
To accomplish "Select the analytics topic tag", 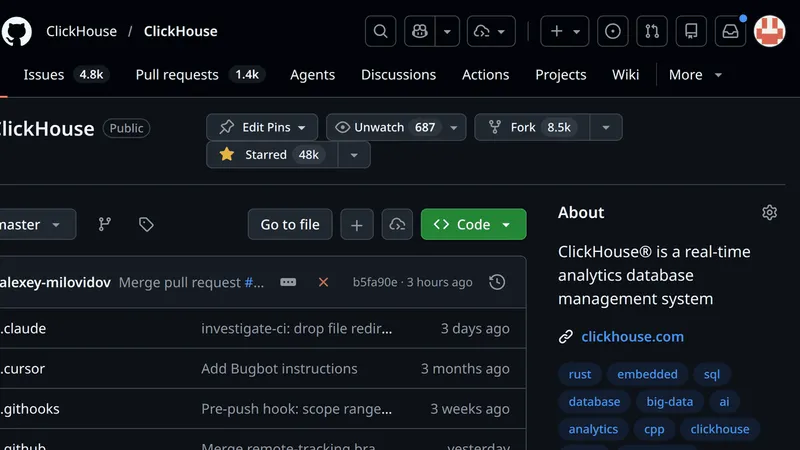I will pos(593,429).
